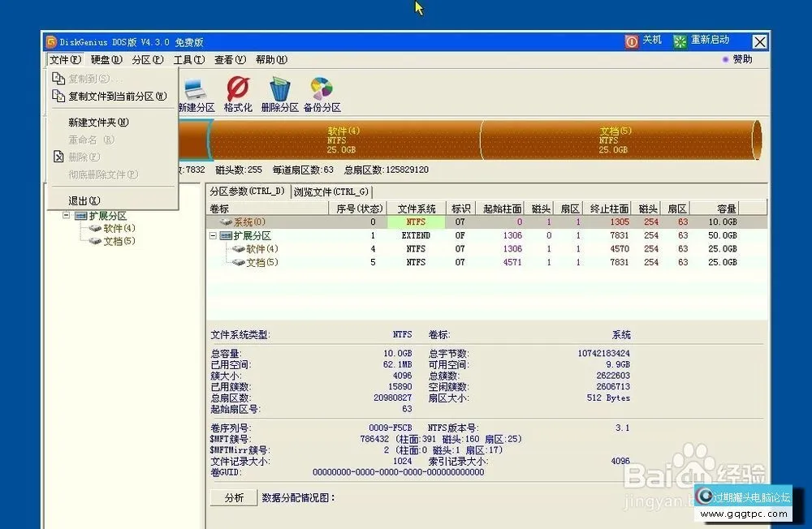Collapse 扩展分区 in the partition parameter table
Viewport: 812px width, 529px height.
click(x=211, y=235)
